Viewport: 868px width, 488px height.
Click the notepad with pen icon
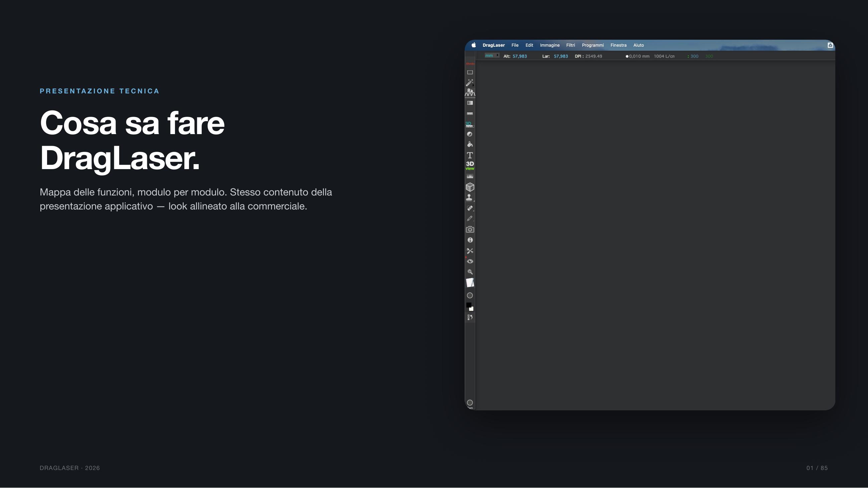[470, 283]
